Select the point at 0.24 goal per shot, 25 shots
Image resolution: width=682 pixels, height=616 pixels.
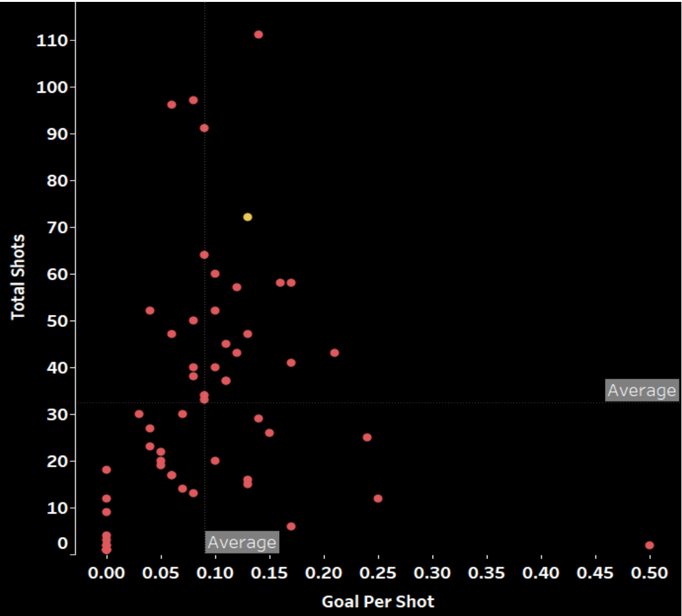click(367, 437)
